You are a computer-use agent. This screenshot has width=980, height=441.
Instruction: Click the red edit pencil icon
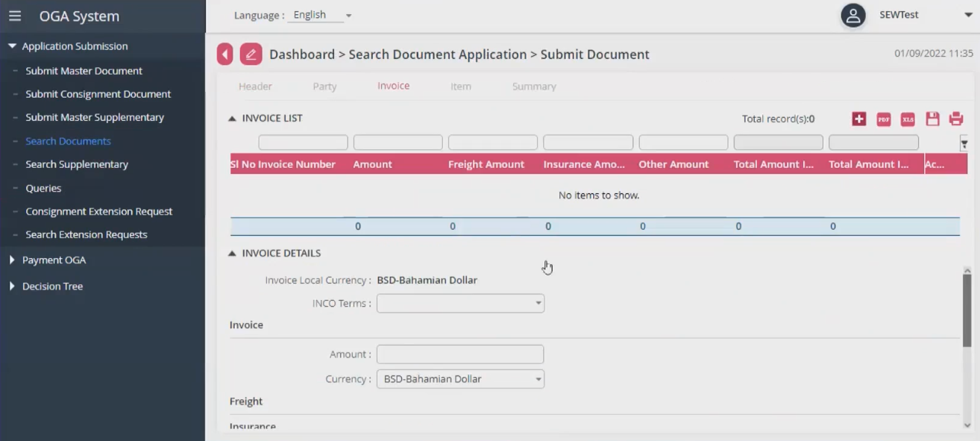point(251,54)
